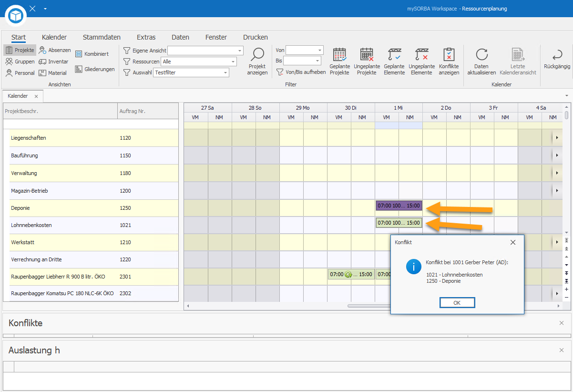The height and width of the screenshot is (392, 573).
Task: Select Raupenbagger Liebherr booking on 30 Di
Action: [x=351, y=274]
